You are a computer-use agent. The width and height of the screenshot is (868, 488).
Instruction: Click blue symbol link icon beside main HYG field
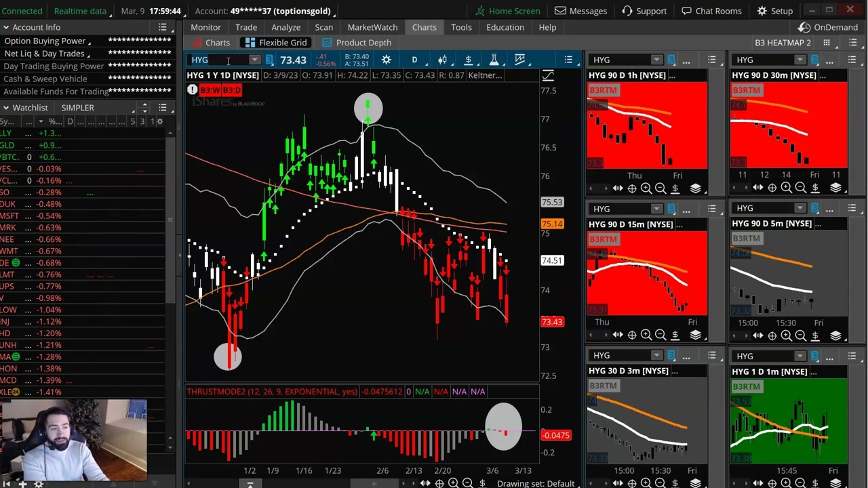click(x=269, y=60)
